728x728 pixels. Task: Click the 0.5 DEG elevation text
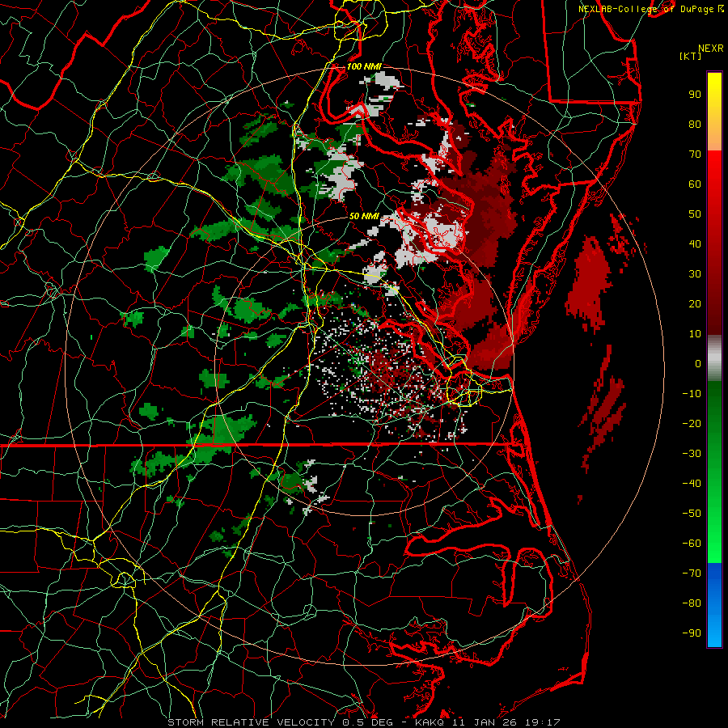[x=367, y=722]
